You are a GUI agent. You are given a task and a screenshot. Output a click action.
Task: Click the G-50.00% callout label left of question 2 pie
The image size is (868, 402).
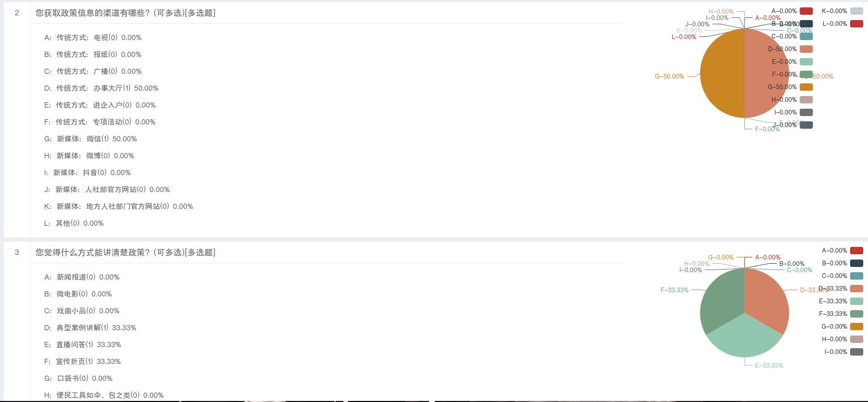669,76
